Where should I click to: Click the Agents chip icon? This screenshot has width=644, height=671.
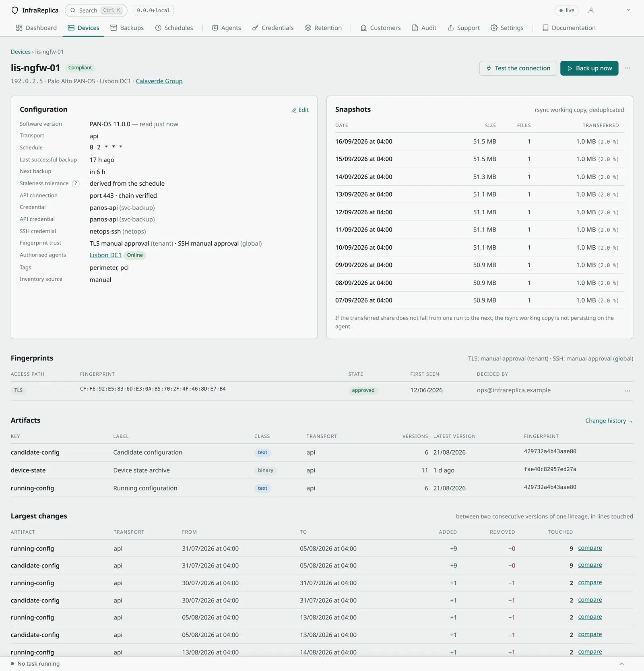click(x=215, y=28)
